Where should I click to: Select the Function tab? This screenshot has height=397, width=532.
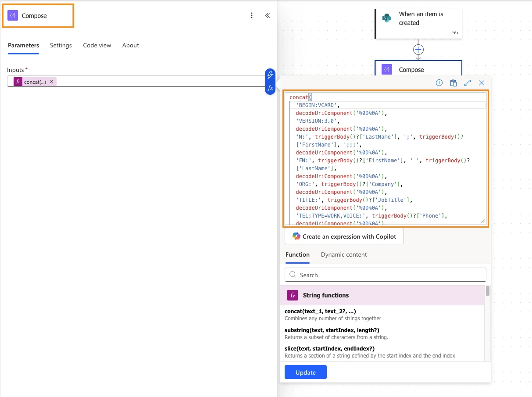297,254
